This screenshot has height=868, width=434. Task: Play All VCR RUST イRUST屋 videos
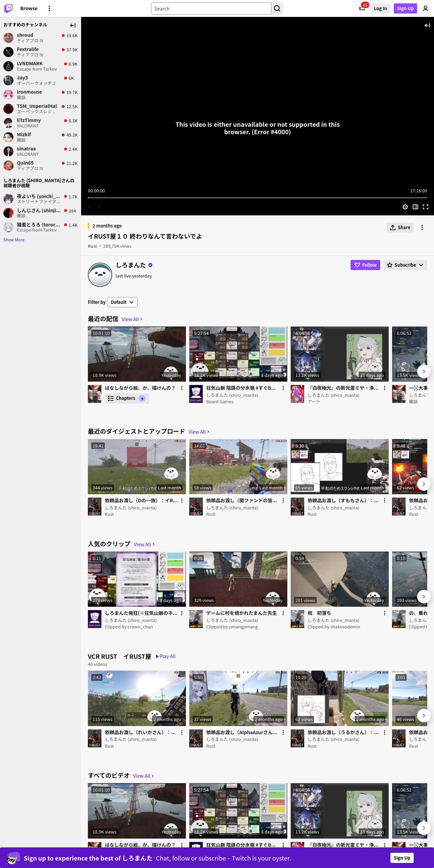[166, 656]
